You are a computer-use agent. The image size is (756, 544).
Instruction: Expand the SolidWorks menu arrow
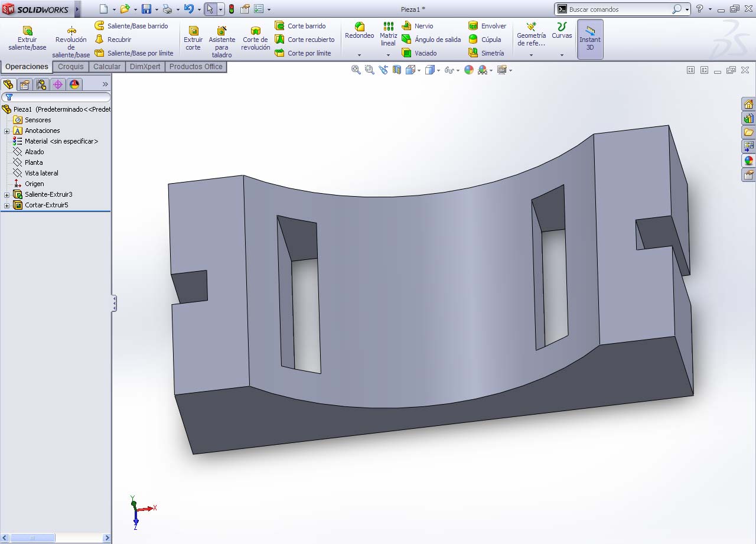pyautogui.click(x=77, y=9)
